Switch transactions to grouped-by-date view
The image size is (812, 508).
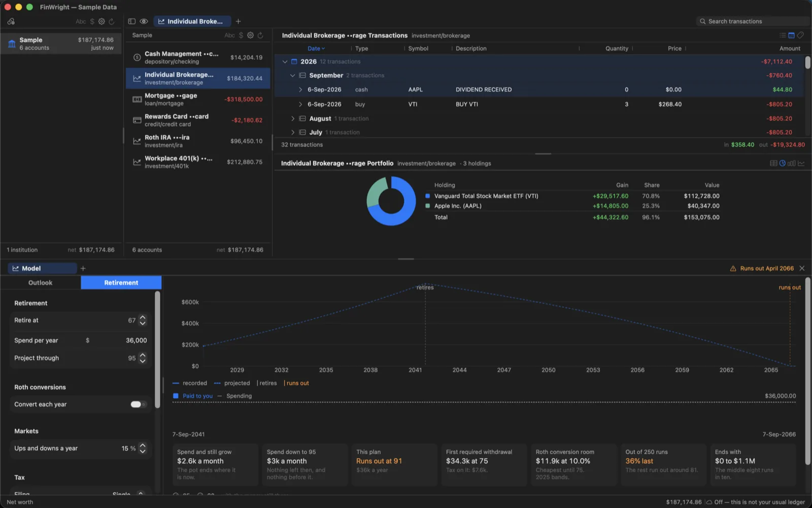coord(791,35)
